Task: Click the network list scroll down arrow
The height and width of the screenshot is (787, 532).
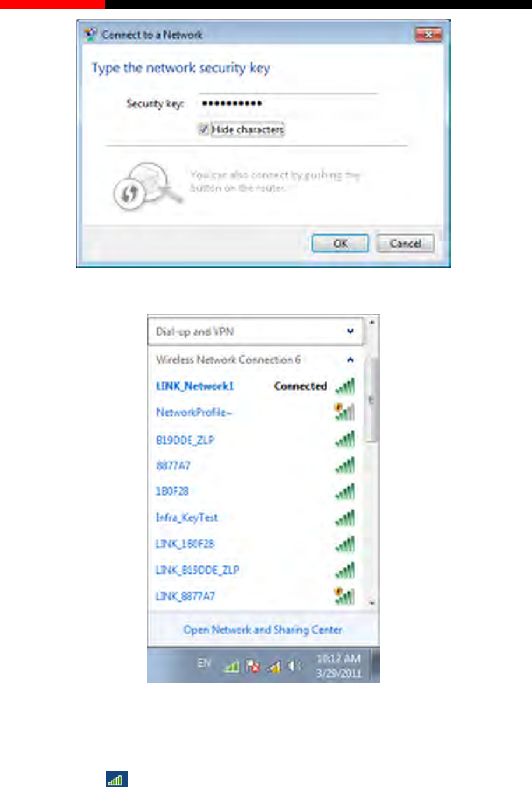Action: click(372, 603)
